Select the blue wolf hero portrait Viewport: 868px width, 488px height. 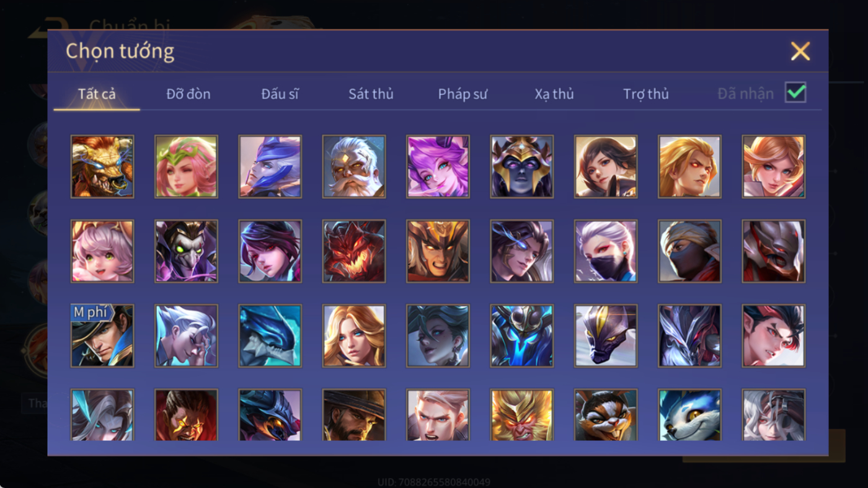pos(689,415)
